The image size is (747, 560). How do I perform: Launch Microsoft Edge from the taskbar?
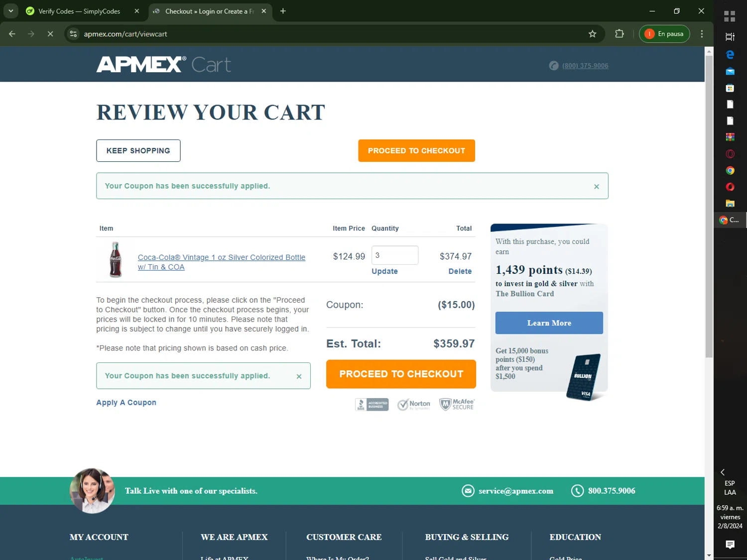(730, 54)
